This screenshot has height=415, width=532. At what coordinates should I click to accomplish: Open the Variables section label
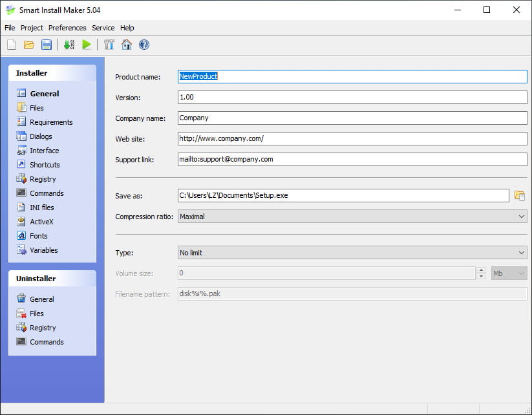click(44, 250)
